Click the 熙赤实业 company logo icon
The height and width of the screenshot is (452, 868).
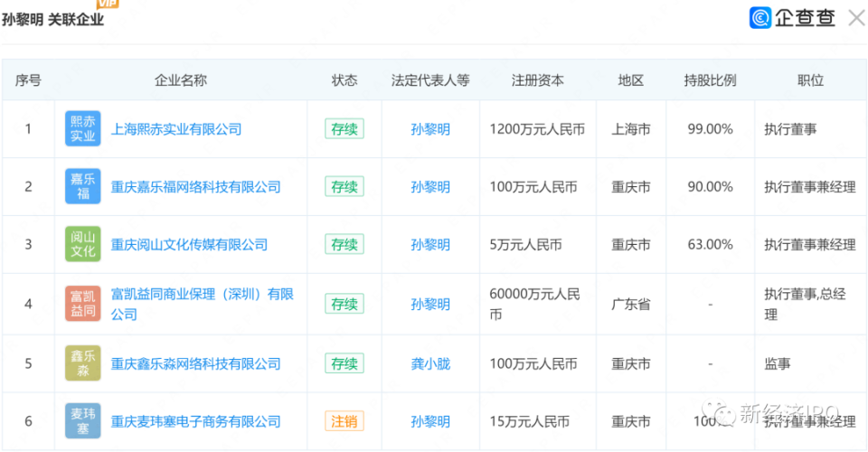[83, 129]
